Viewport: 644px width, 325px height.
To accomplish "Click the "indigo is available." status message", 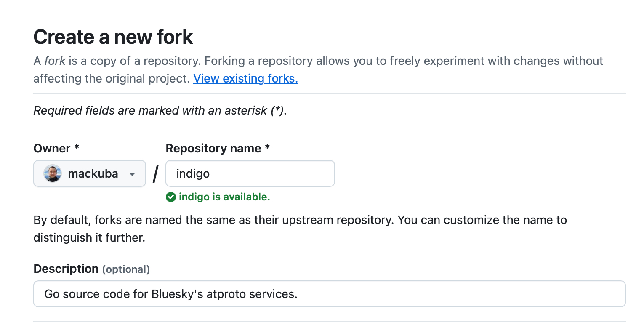I will 224,197.
